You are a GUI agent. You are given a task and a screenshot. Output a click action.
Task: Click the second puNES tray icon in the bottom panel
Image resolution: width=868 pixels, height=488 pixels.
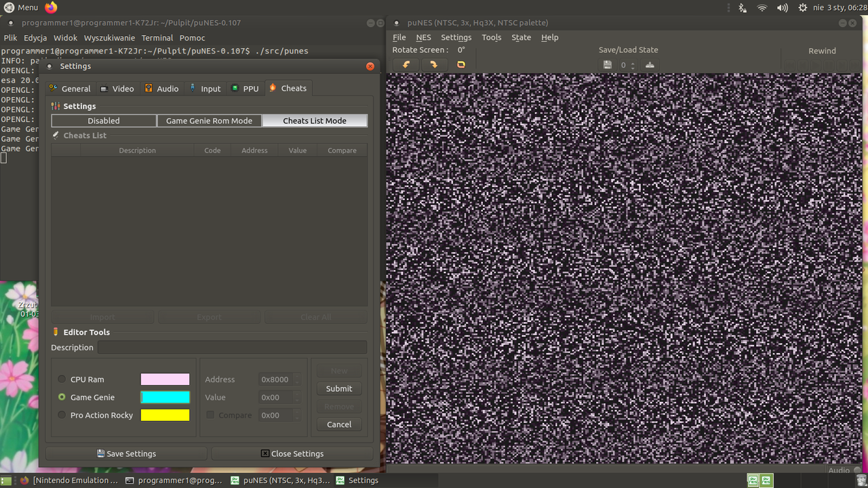click(x=766, y=481)
